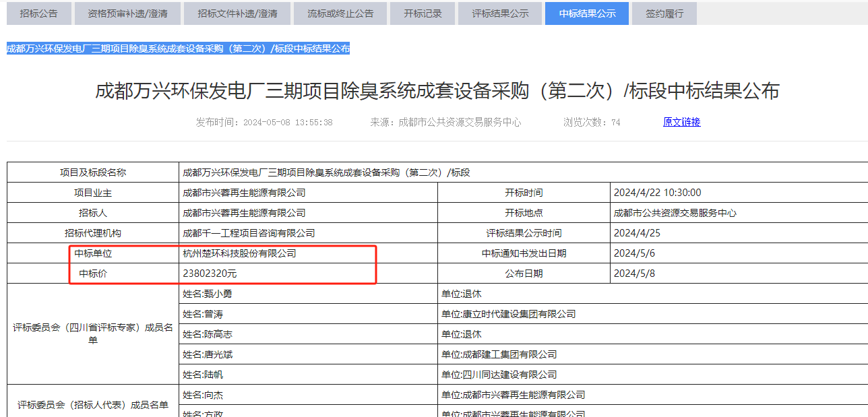Click 单位:康立时代建设集团有限公司 cell
Image resolution: width=868 pixels, height=417 pixels.
[x=652, y=314]
